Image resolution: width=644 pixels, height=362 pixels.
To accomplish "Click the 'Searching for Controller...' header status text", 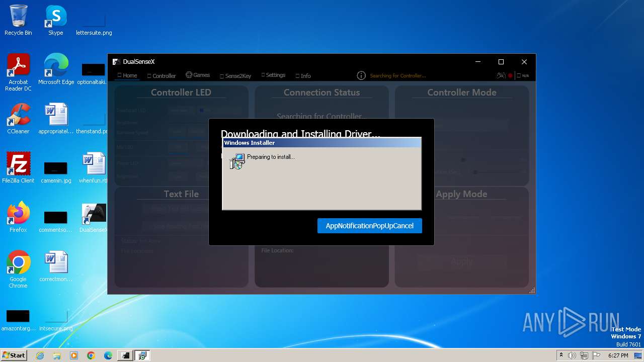I will coord(398,76).
